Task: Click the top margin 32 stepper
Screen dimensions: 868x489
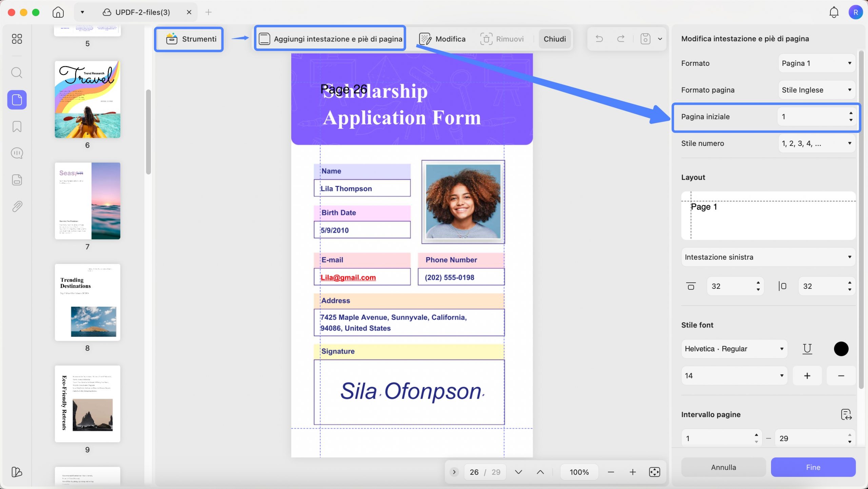Action: (735, 286)
